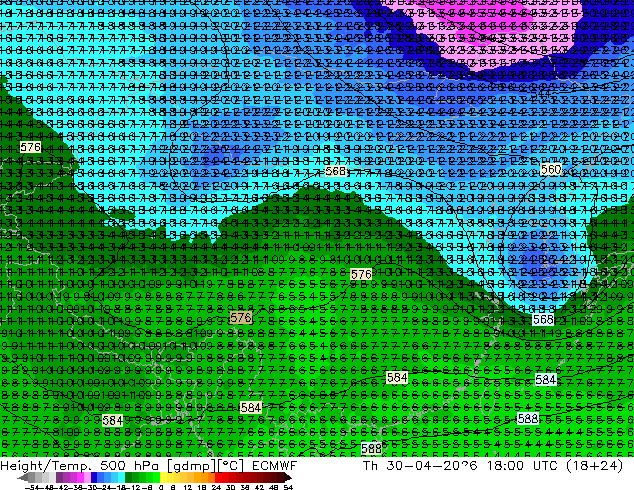Click the '[gdmp]' unit text
Screen dimensions: 634x490
click(192, 466)
